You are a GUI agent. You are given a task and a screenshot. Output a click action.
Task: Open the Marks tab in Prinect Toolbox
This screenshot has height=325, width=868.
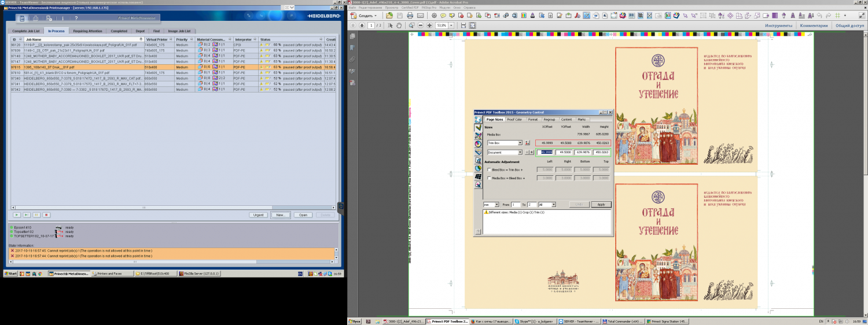582,119
